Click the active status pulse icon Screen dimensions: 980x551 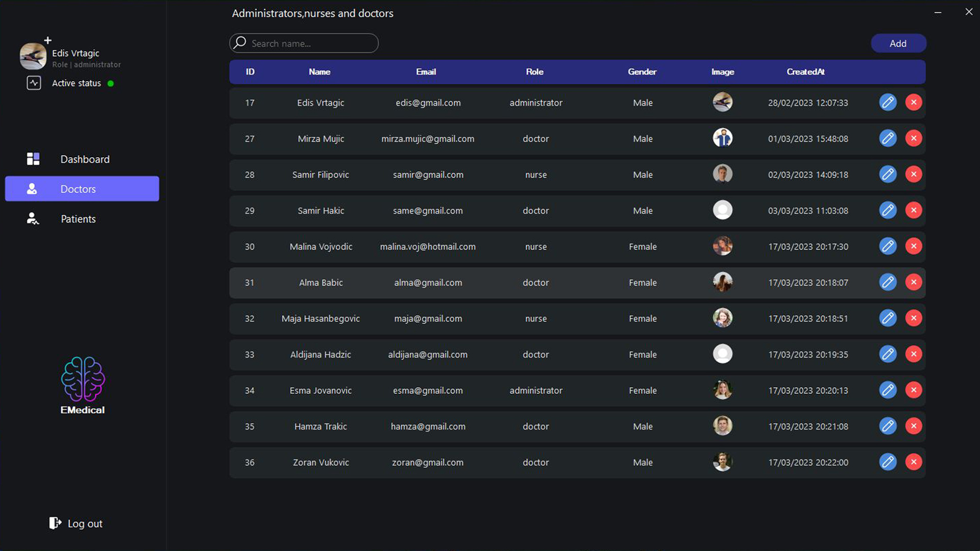pos(34,83)
